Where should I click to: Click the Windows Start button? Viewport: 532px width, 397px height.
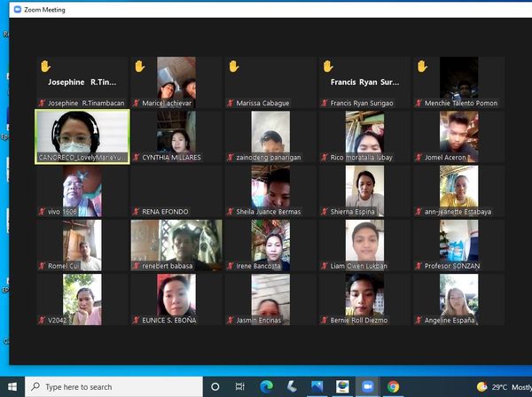click(13, 386)
